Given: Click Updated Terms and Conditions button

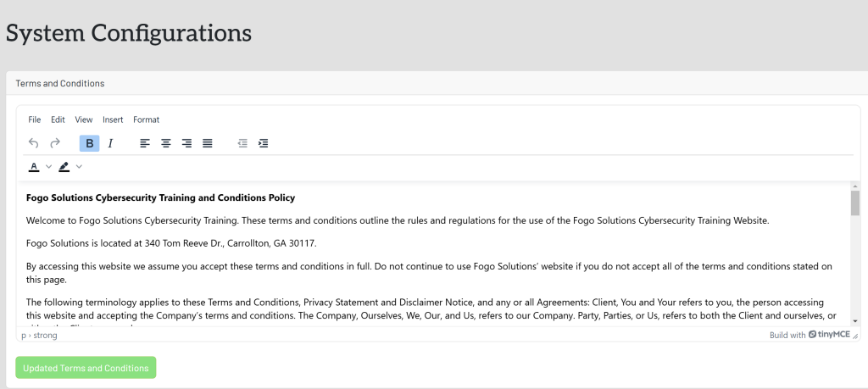Looking at the screenshot, I should 86,368.
